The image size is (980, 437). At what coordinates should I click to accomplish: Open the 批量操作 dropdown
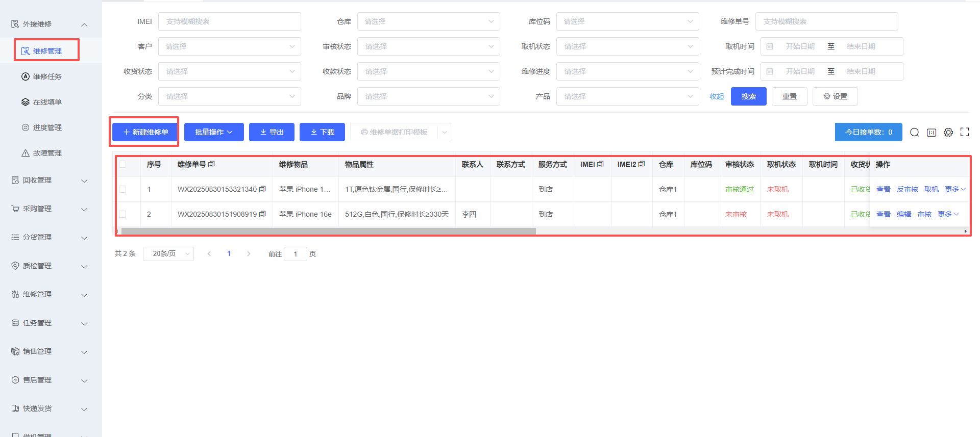[x=213, y=132]
